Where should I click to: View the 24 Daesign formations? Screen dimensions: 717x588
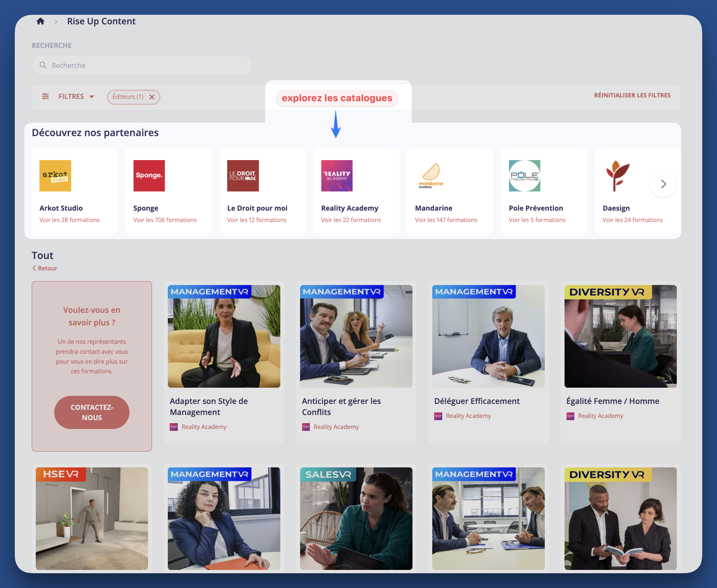click(x=633, y=220)
